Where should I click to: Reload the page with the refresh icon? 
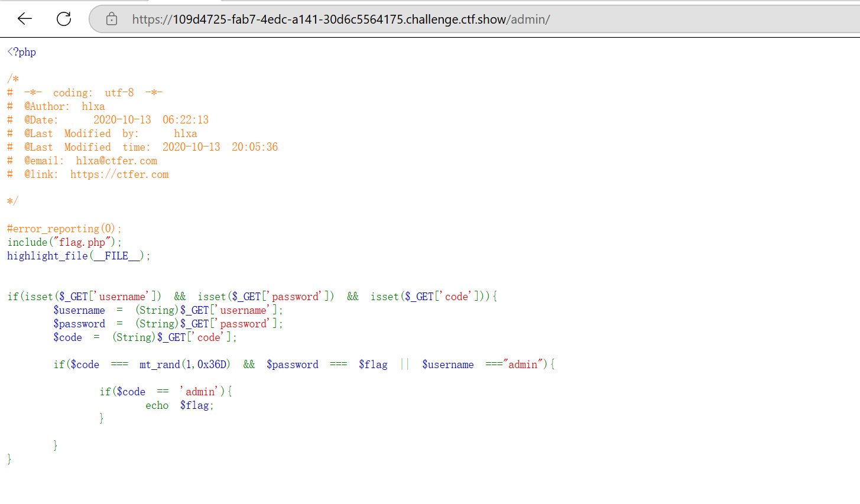click(x=64, y=19)
